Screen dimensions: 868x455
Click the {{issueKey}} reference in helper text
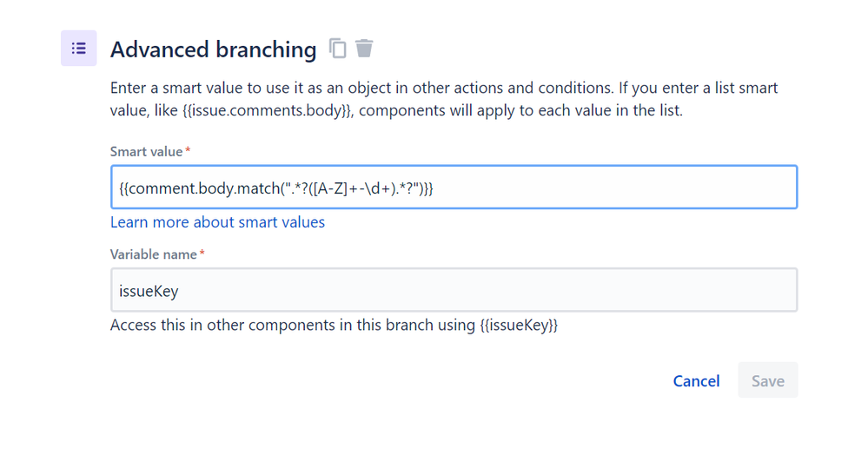pyautogui.click(x=519, y=325)
